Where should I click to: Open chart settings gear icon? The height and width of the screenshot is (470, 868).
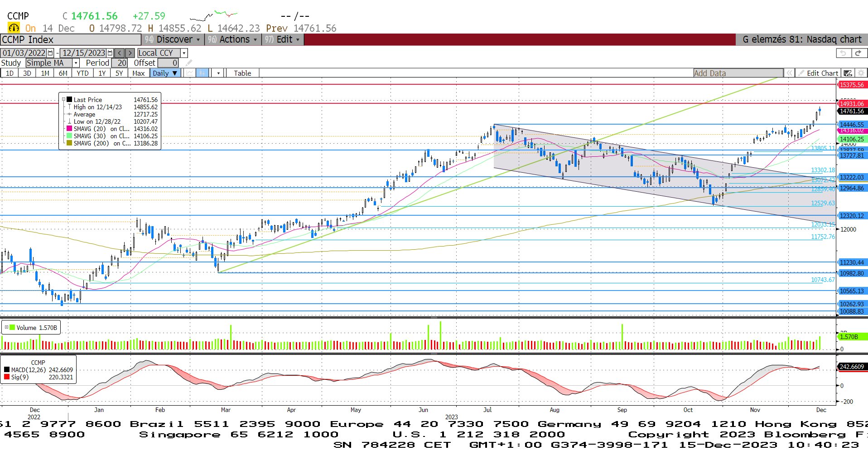(x=861, y=73)
